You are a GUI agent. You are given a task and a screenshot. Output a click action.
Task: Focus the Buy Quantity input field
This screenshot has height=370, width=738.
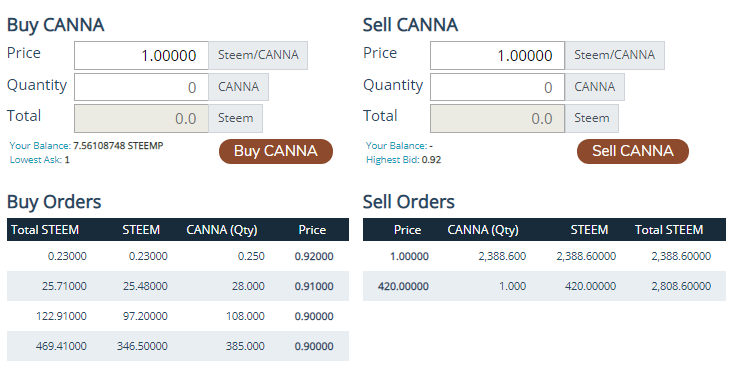(x=141, y=87)
